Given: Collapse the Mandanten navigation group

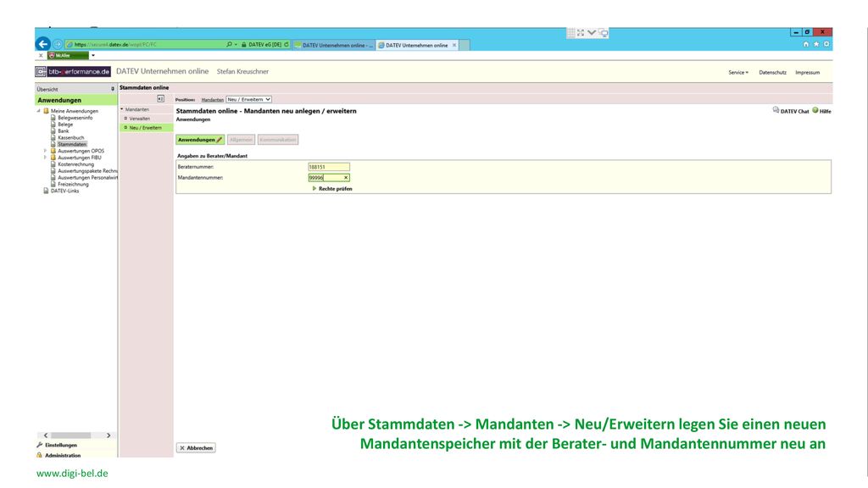Looking at the screenshot, I should (122, 109).
